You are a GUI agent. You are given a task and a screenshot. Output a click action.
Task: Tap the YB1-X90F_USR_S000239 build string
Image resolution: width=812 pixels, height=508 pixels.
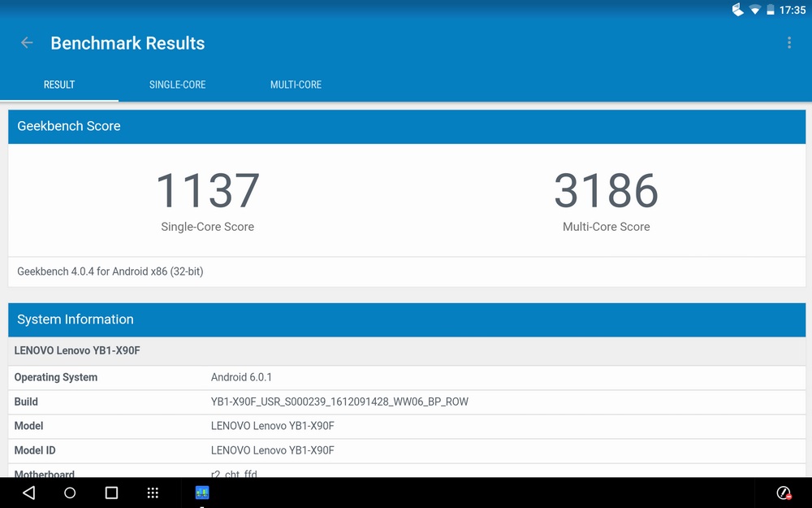point(339,402)
